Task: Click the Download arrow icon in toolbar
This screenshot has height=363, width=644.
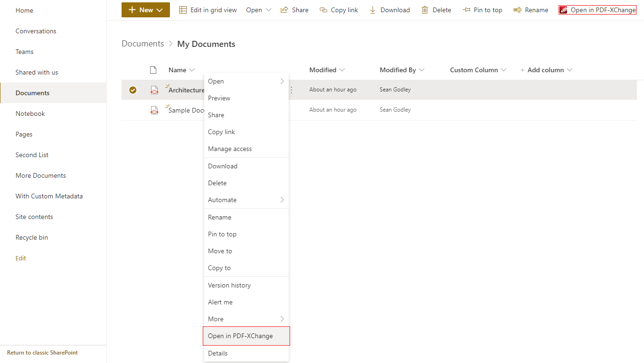Action: [373, 10]
